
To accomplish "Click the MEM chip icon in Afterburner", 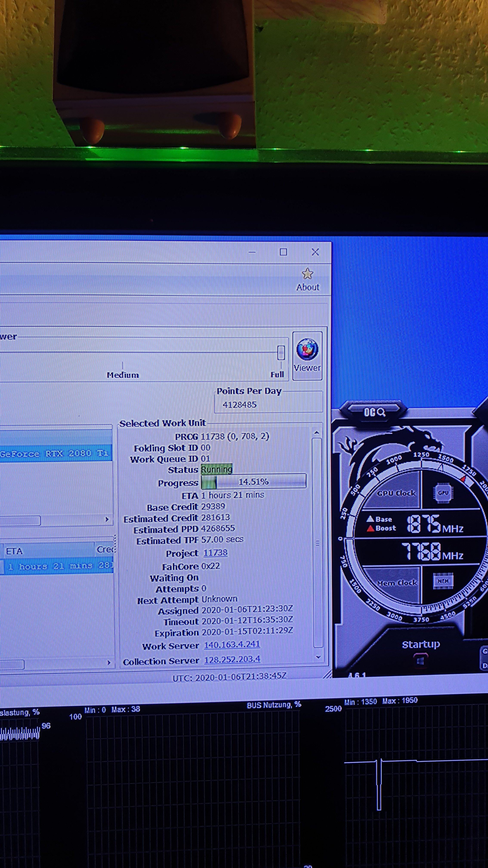I will (443, 581).
